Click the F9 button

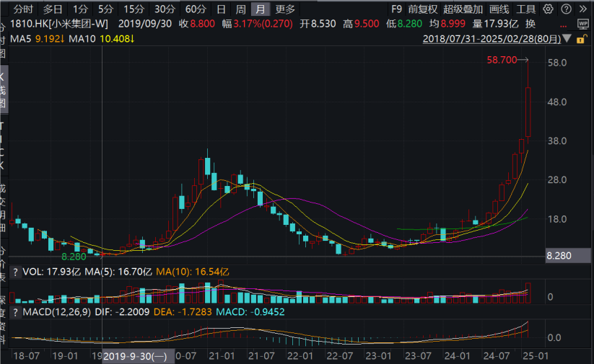coord(396,9)
